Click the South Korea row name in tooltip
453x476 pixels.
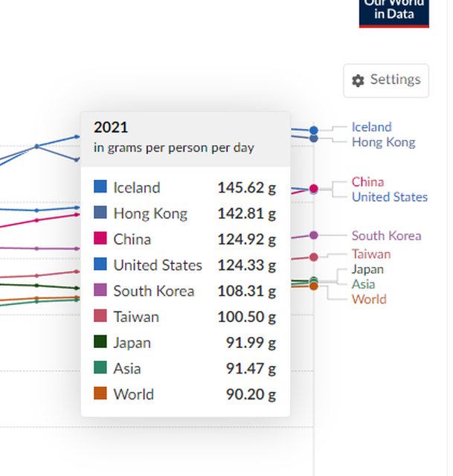coord(154,291)
